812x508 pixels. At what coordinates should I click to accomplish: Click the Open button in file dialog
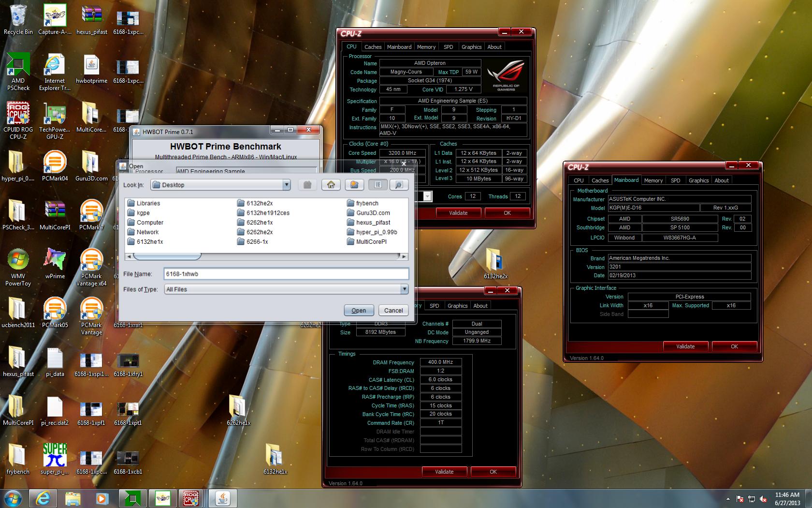[x=359, y=310]
